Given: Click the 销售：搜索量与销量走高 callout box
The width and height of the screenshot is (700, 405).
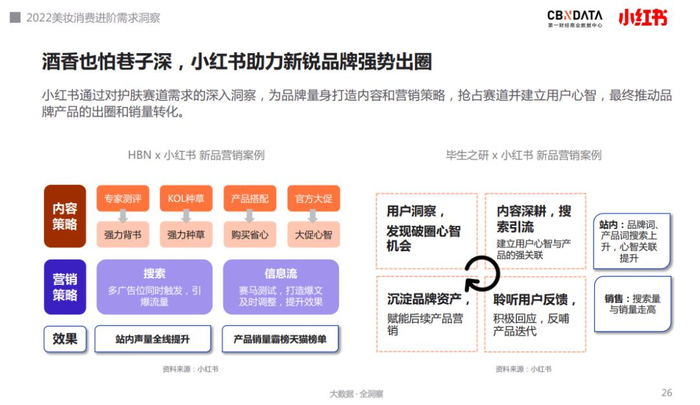Looking at the screenshot, I should coord(633,304).
